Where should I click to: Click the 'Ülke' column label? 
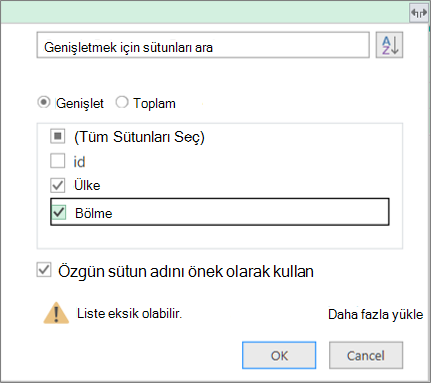click(87, 185)
